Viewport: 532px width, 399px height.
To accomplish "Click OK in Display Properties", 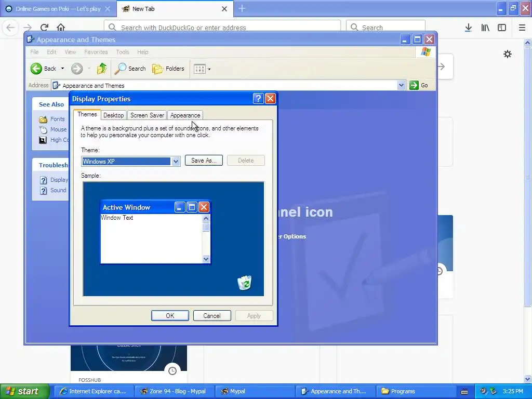I will click(x=170, y=315).
